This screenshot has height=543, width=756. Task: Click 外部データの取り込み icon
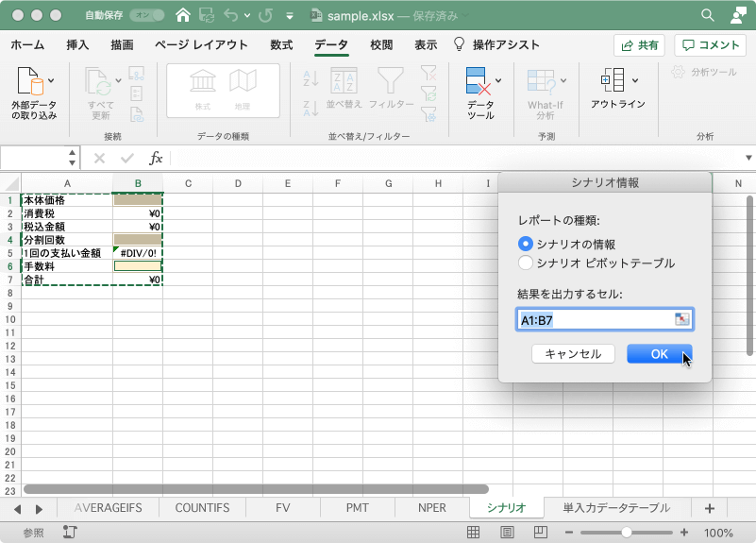[30, 80]
